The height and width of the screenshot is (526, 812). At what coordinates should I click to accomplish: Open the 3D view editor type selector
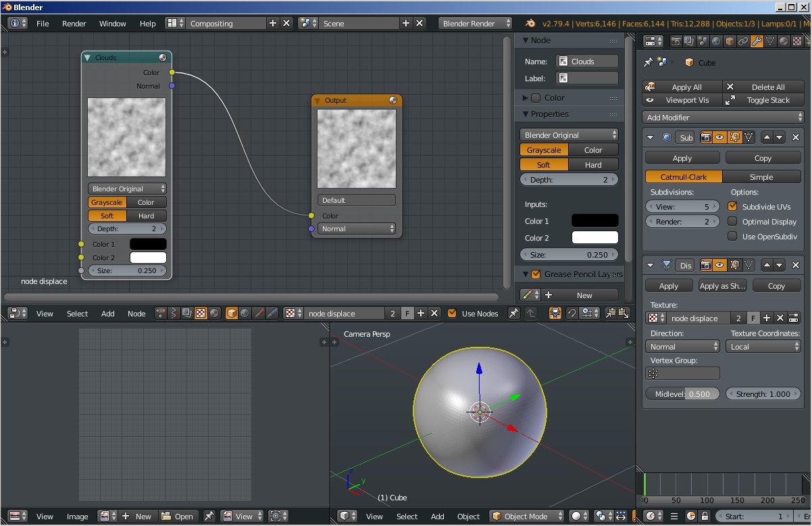(x=347, y=516)
